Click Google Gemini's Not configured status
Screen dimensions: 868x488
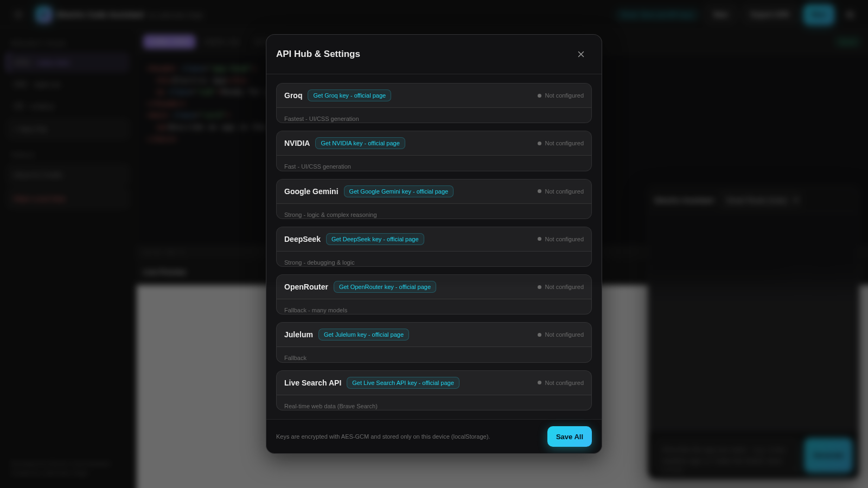[560, 191]
